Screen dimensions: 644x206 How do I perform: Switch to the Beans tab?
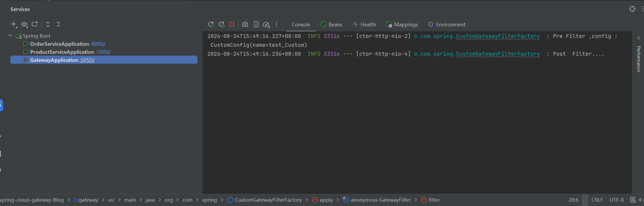331,24
